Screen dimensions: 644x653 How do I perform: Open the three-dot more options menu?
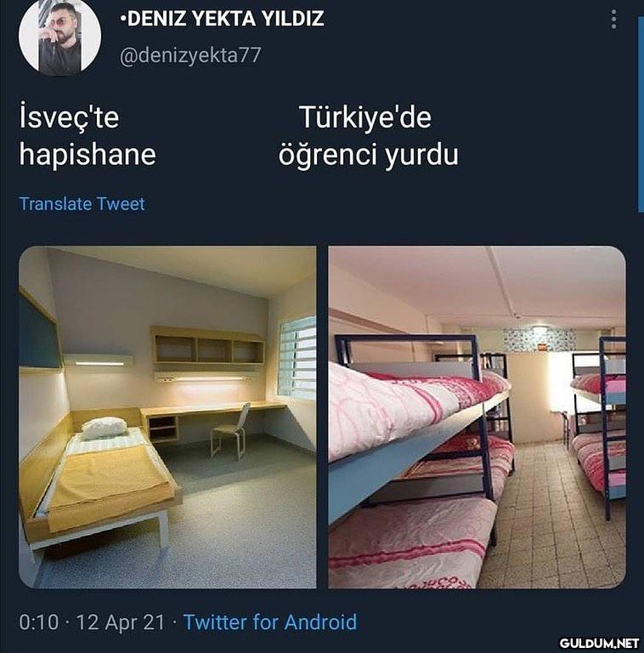[x=613, y=20]
